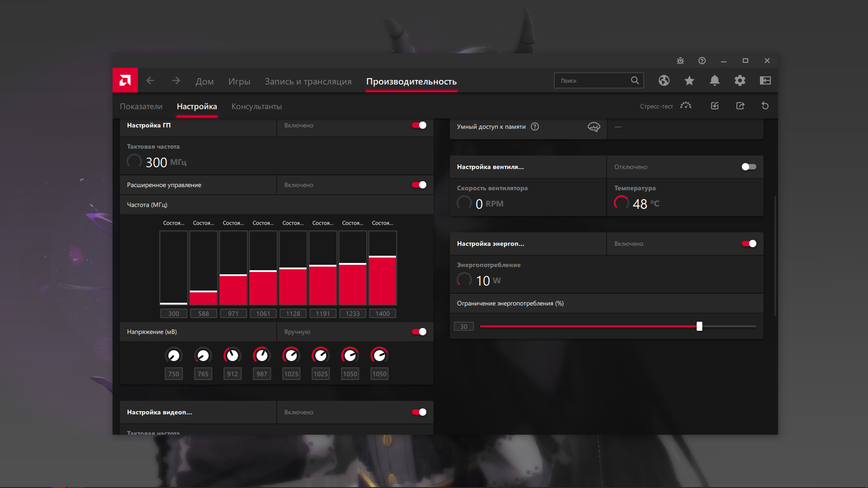Open settings gear icon
868x488 pixels.
(740, 80)
